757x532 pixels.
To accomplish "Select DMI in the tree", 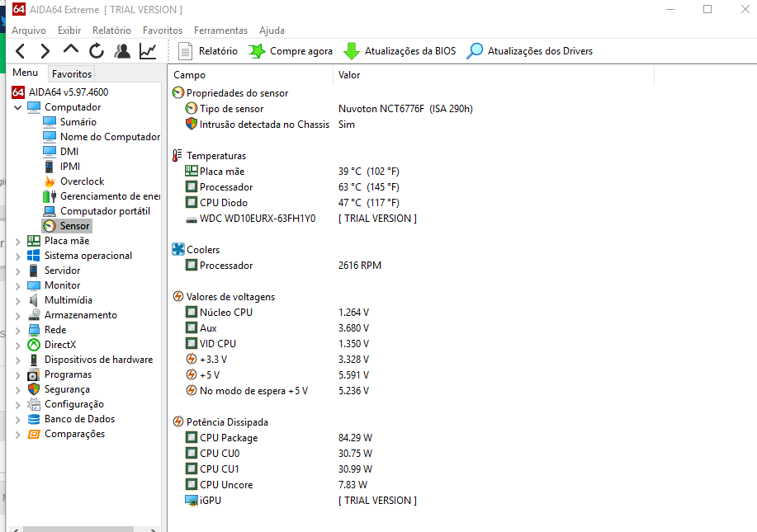I will [69, 152].
